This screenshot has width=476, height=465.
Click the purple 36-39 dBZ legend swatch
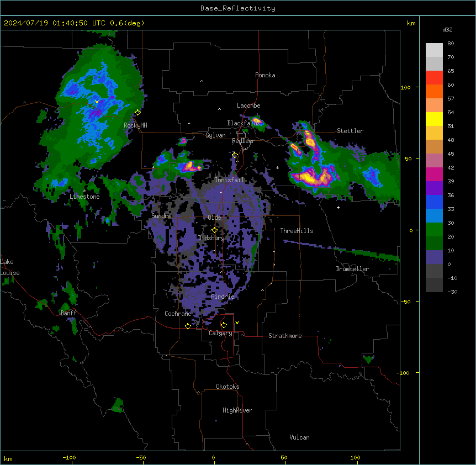[434, 188]
